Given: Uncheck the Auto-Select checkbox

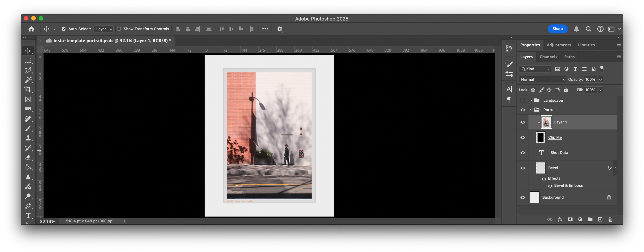Looking at the screenshot, I should [64, 29].
